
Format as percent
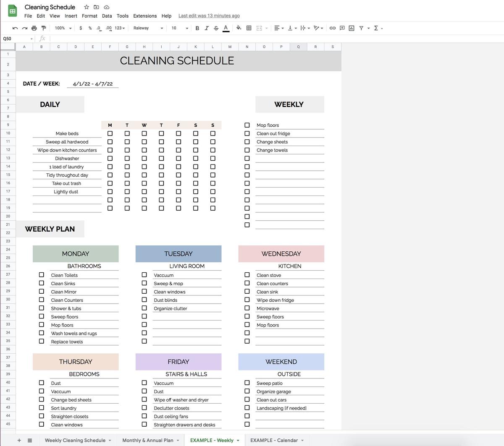point(90,28)
